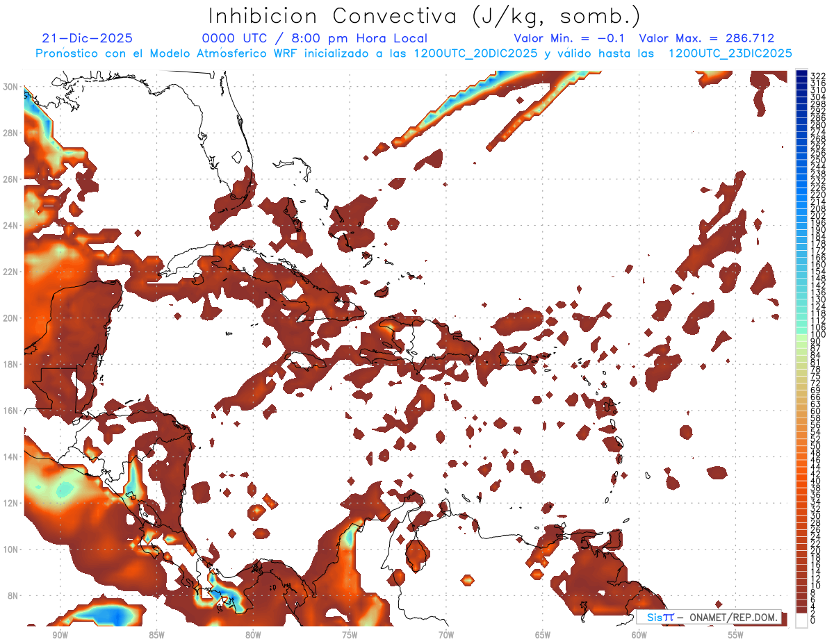Screen dimensions: 834x644
Task: Click the '20N' latitude label
Action: 11,317
